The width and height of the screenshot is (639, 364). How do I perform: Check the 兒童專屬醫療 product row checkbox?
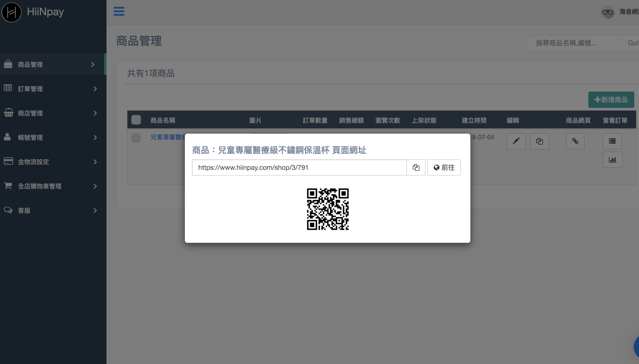point(136,138)
